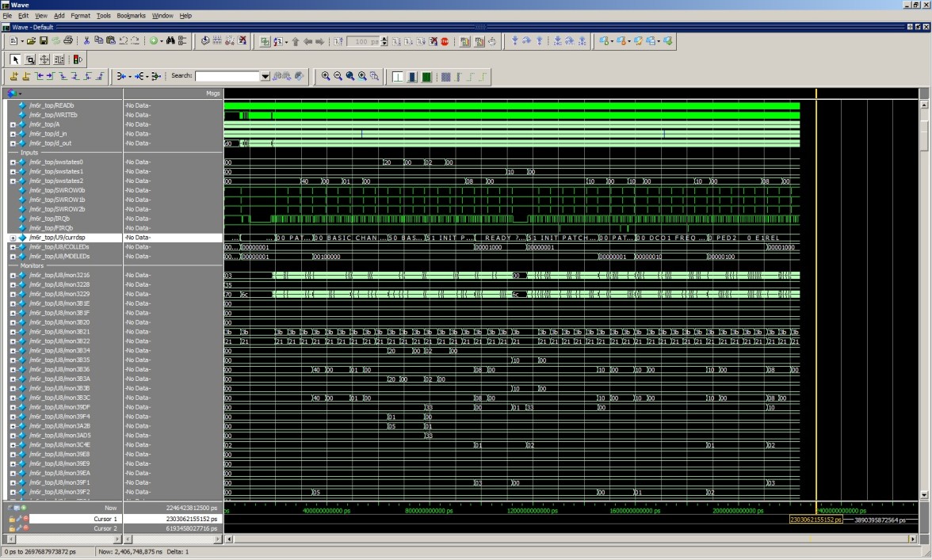This screenshot has height=560, width=932.
Task: Delete the active cursor from the toolbar
Action: 26,76
